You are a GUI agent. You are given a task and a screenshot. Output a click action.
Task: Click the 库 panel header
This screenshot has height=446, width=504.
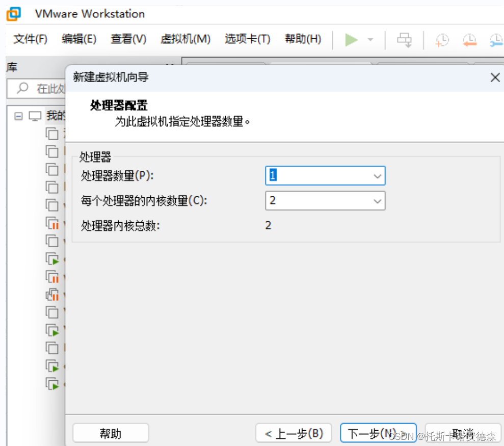click(x=12, y=67)
